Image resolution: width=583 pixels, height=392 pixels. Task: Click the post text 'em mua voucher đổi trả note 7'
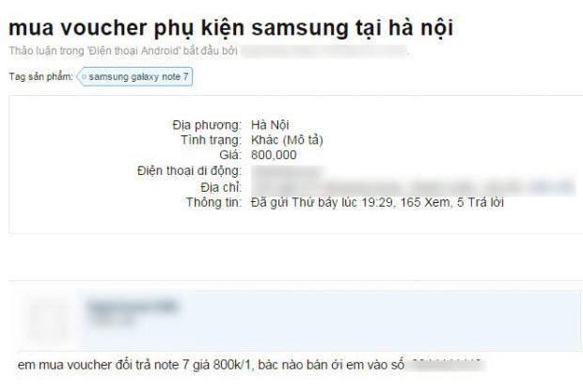click(103, 365)
